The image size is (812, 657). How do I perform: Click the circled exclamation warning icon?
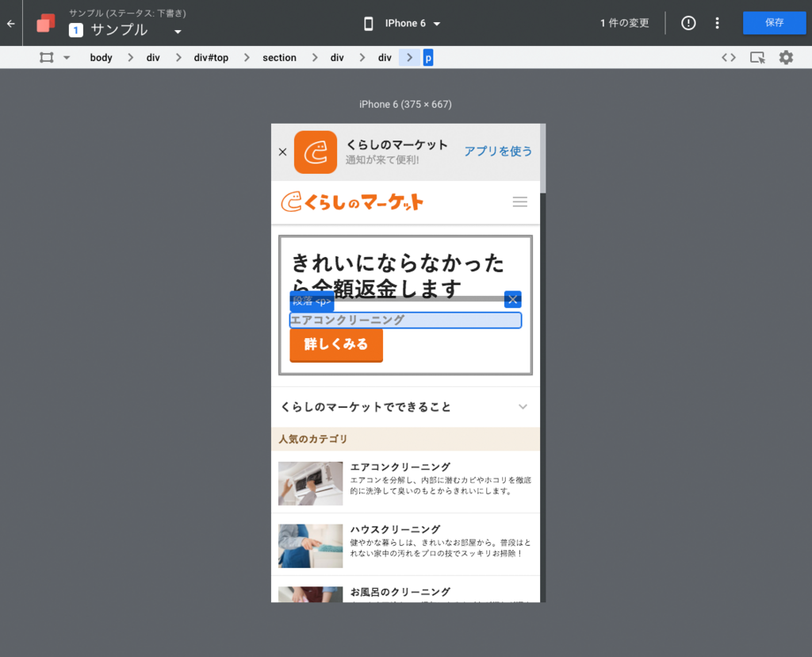(x=688, y=23)
